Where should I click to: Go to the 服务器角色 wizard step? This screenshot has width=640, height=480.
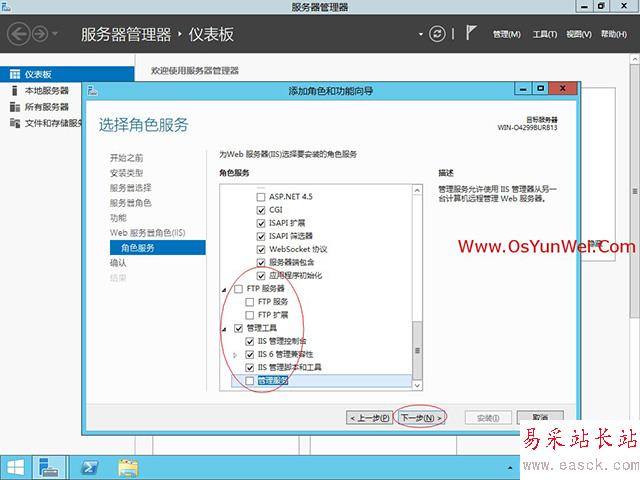tap(131, 203)
